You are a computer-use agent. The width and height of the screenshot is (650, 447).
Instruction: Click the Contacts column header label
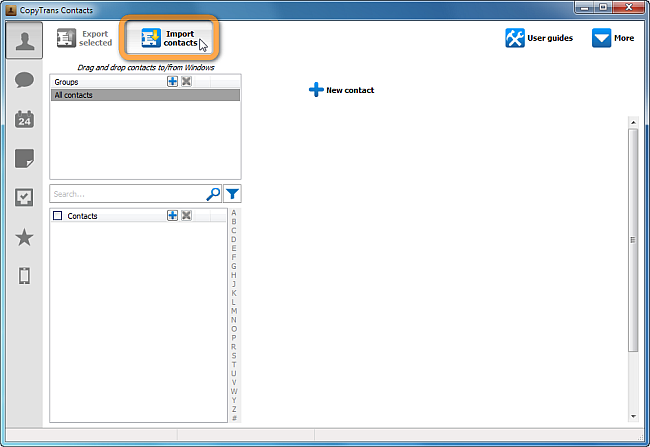(x=82, y=216)
